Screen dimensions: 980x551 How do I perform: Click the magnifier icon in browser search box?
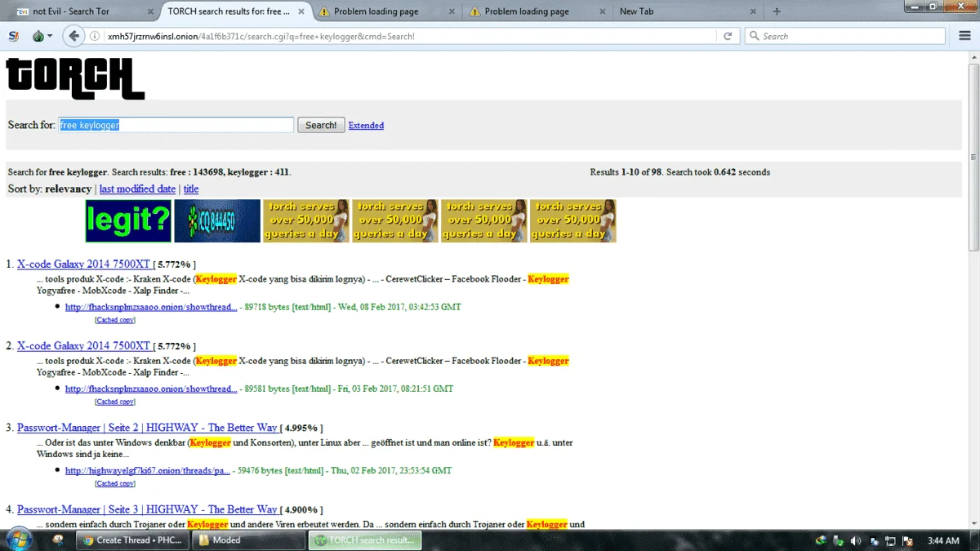pyautogui.click(x=755, y=36)
